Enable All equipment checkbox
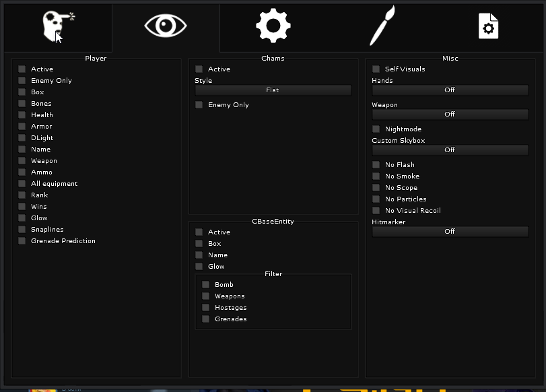 pyautogui.click(x=22, y=184)
